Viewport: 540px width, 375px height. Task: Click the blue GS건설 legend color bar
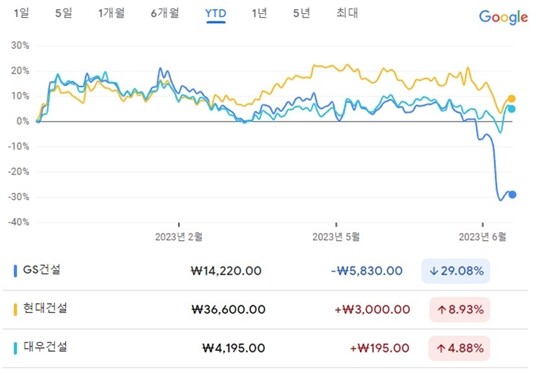pyautogui.click(x=15, y=271)
